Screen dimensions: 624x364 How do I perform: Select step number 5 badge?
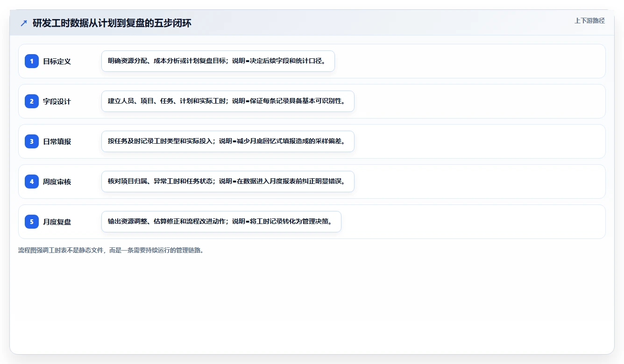pyautogui.click(x=32, y=222)
